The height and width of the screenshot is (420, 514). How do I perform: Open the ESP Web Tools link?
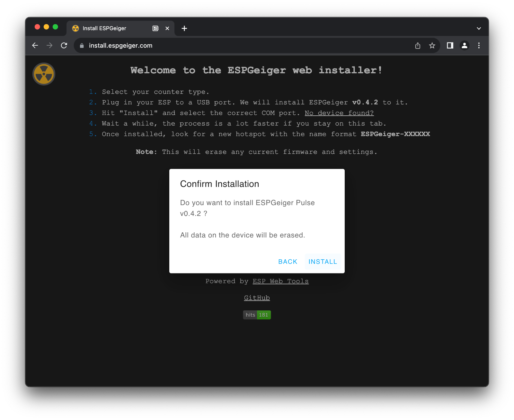coord(280,281)
